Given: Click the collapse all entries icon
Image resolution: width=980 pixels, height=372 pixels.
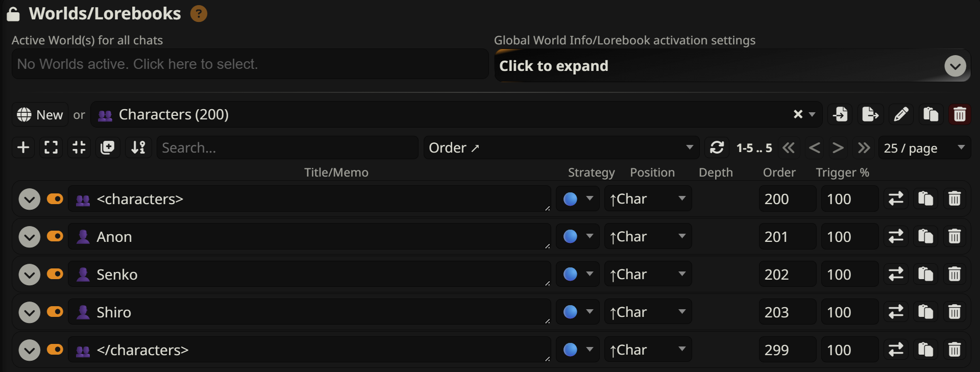Looking at the screenshot, I should (x=79, y=147).
